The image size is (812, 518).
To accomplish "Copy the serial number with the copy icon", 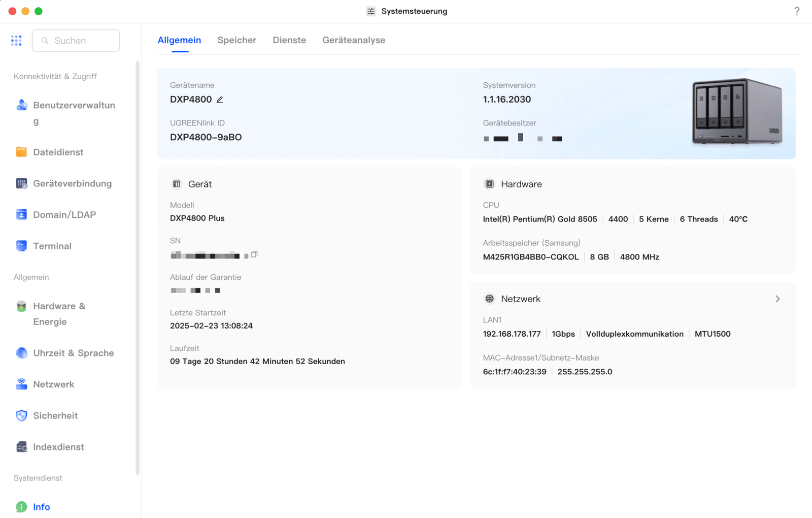I will (254, 254).
